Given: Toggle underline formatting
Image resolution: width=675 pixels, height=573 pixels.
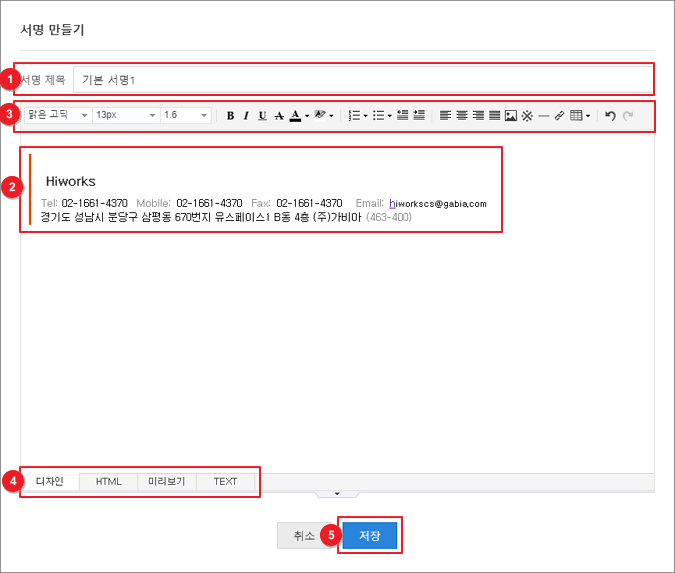Looking at the screenshot, I should coord(263,115).
